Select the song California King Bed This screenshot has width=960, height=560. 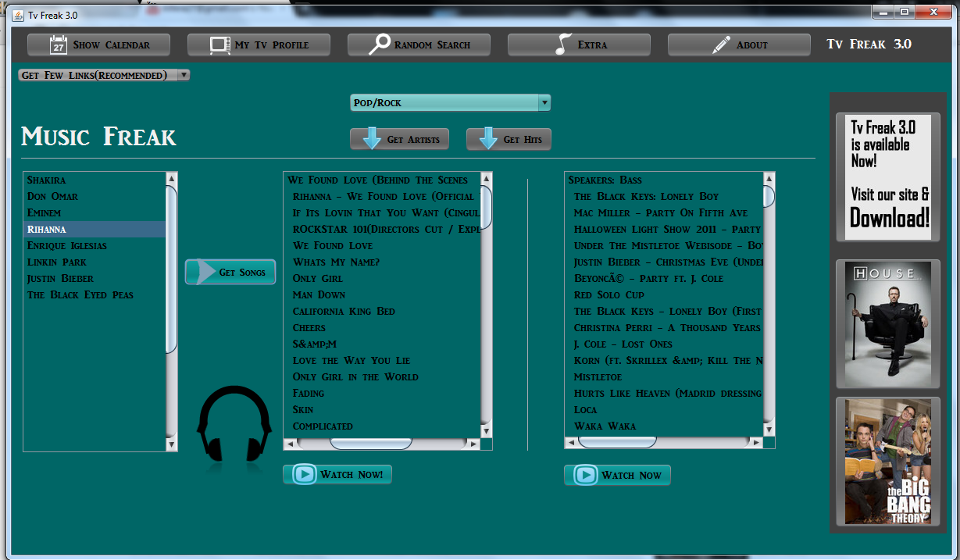(x=382, y=311)
